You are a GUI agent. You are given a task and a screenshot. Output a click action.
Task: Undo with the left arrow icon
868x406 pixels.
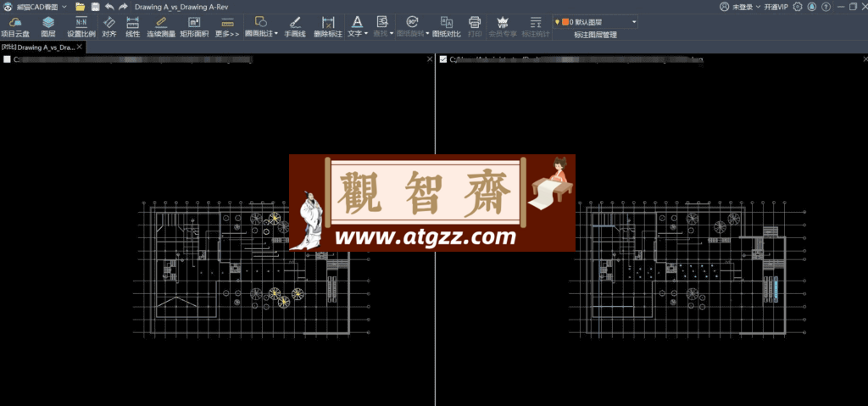click(x=109, y=7)
